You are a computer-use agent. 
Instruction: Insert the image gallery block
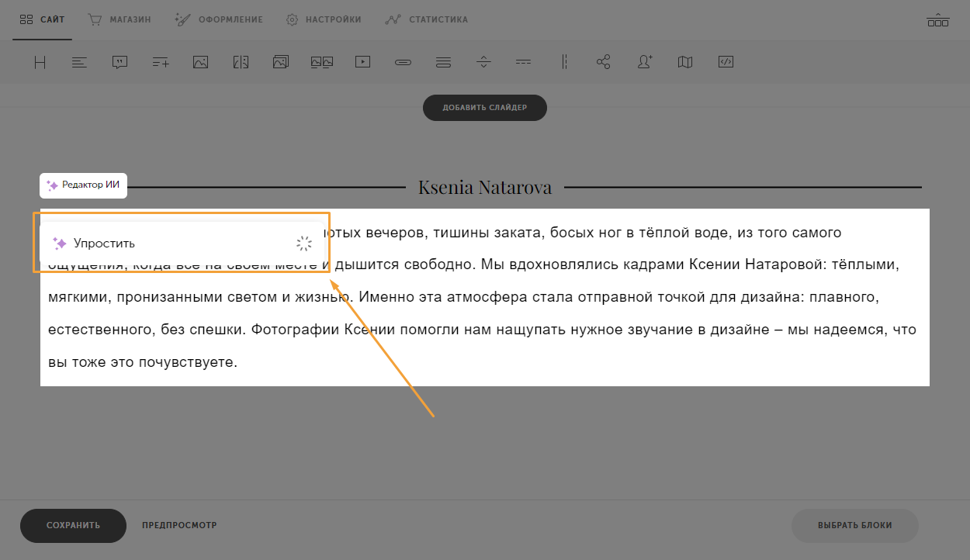coord(281,63)
